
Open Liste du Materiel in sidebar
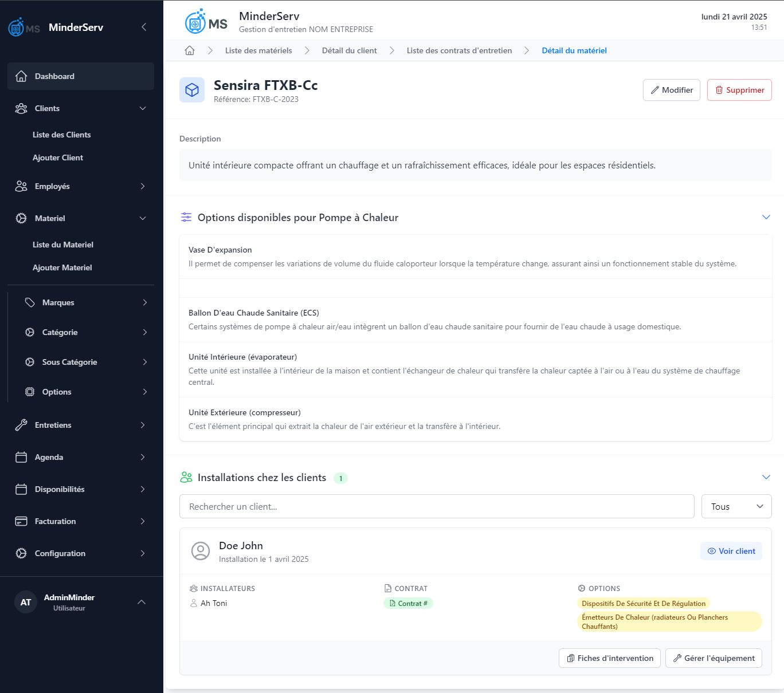coord(63,245)
